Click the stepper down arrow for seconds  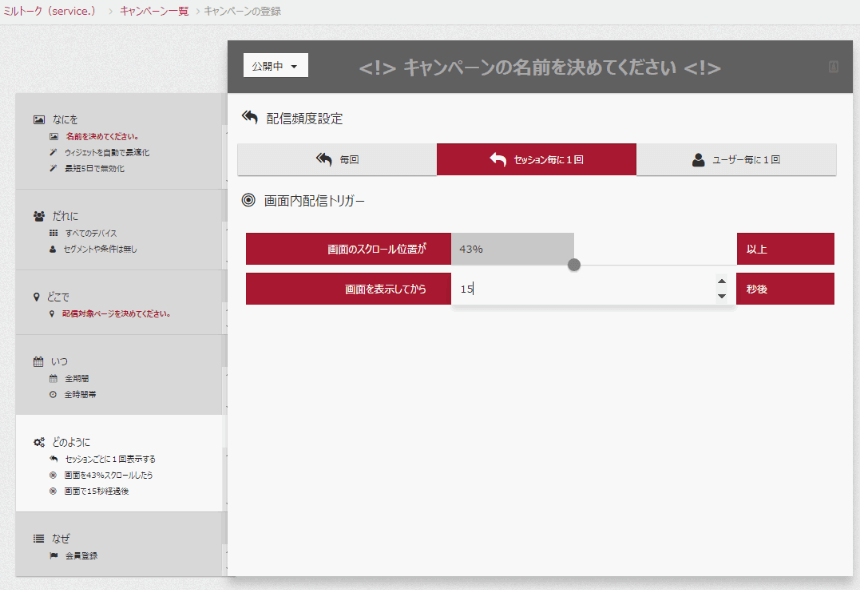721,296
